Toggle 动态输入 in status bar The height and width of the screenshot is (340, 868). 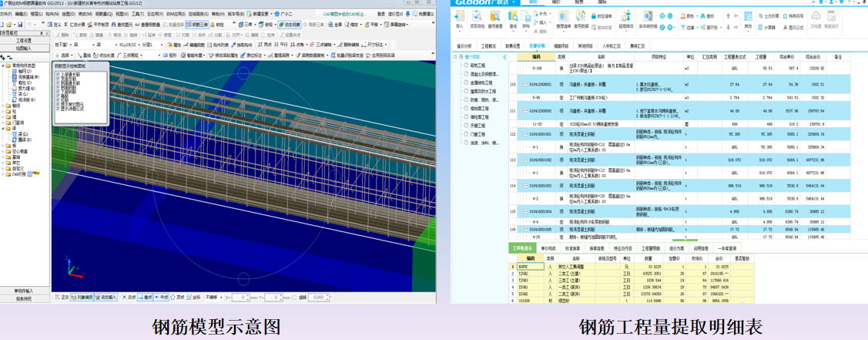(x=106, y=298)
